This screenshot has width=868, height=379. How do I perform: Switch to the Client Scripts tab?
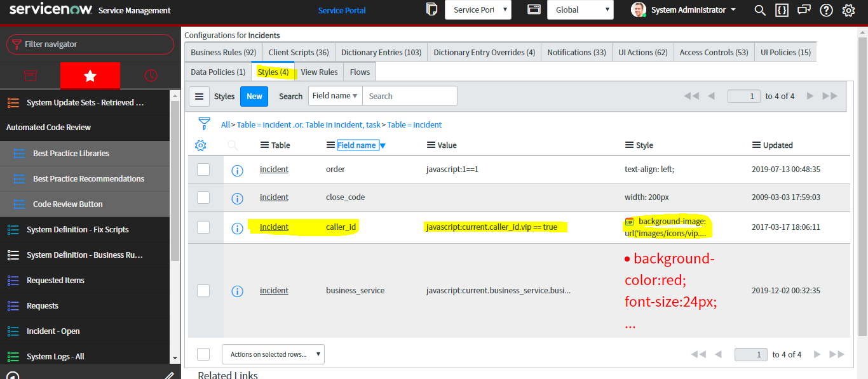[298, 51]
